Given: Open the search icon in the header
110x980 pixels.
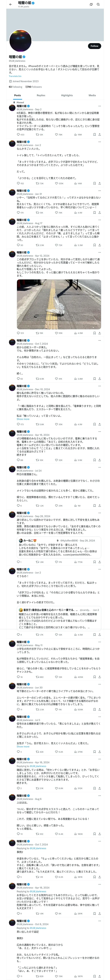Looking at the screenshot, I should (98, 5).
